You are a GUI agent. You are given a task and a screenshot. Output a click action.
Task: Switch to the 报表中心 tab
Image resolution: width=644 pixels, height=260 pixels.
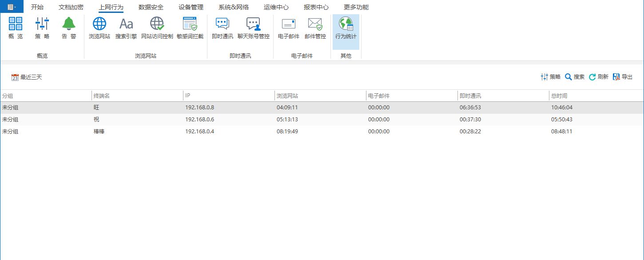[x=316, y=7]
